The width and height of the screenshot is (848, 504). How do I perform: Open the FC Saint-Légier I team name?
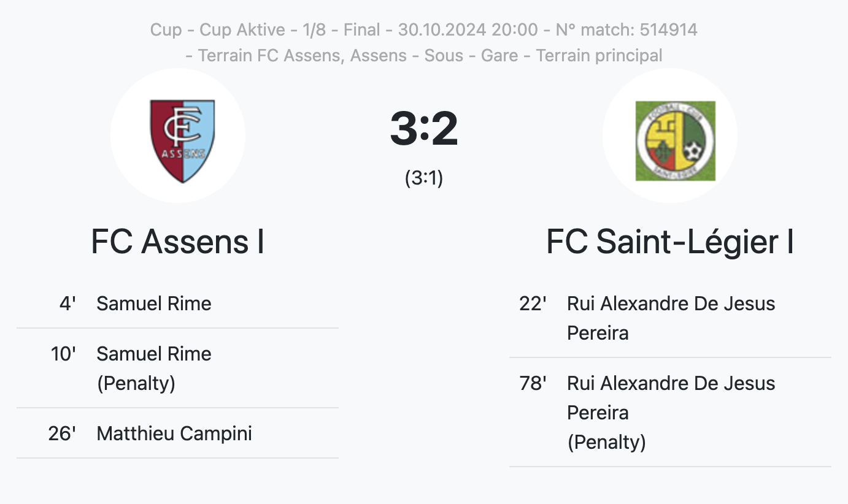(670, 242)
